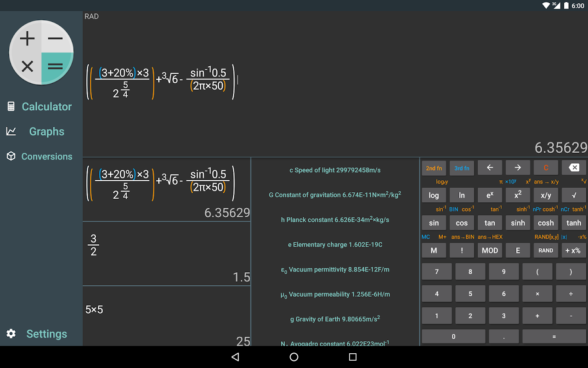Tap digit 0
Viewport: 588px width, 368px height.
point(453,336)
